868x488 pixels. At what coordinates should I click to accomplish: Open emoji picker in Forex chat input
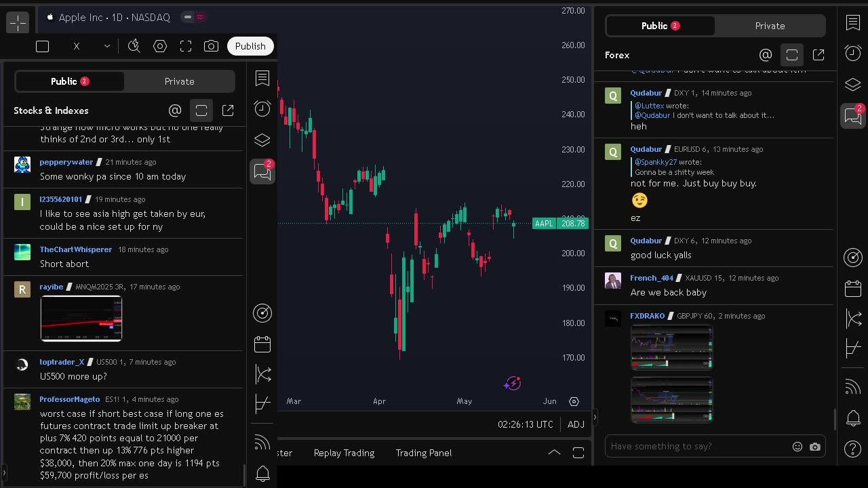[x=797, y=447]
